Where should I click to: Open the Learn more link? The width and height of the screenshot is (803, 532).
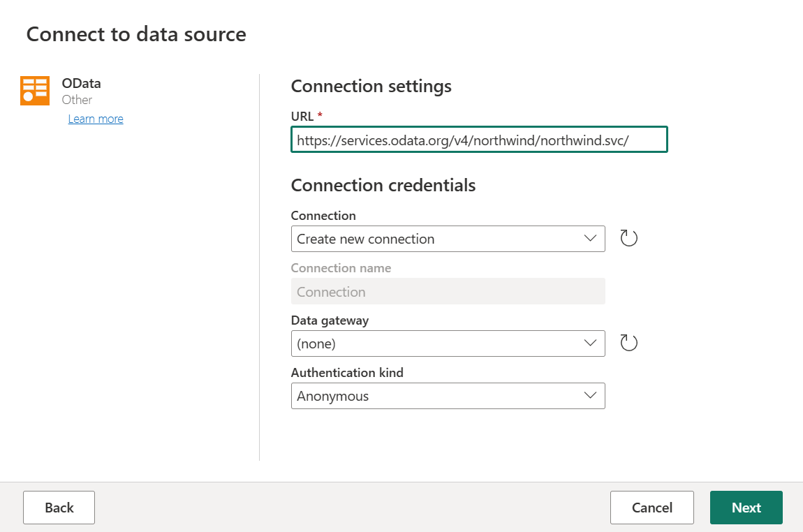click(x=95, y=119)
